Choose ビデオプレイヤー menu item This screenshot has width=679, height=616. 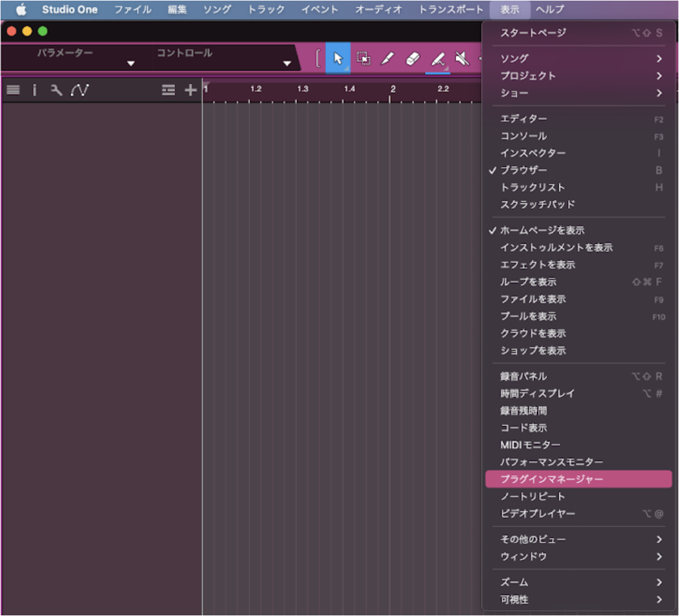(578, 514)
